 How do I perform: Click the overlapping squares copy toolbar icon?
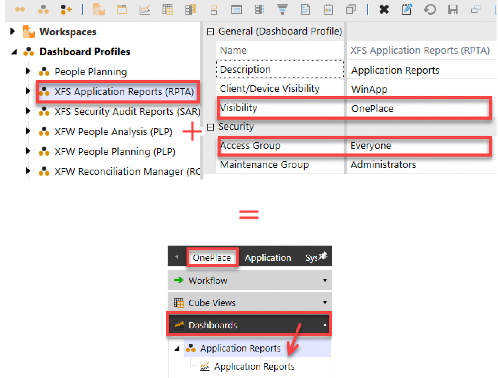point(351,9)
